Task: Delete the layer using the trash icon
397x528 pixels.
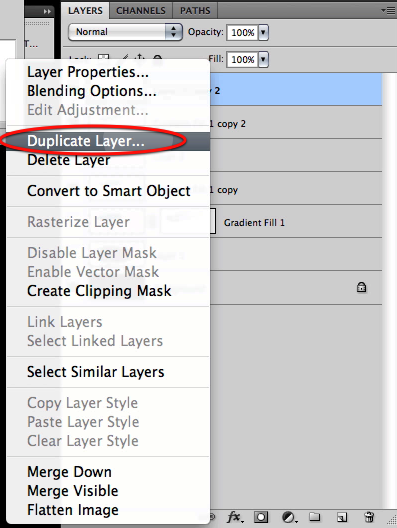Action: [369, 517]
